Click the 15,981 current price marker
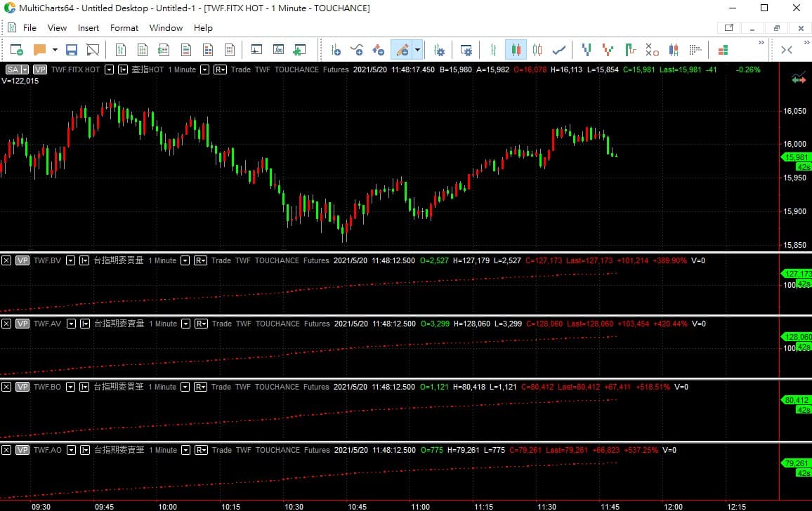 point(796,157)
